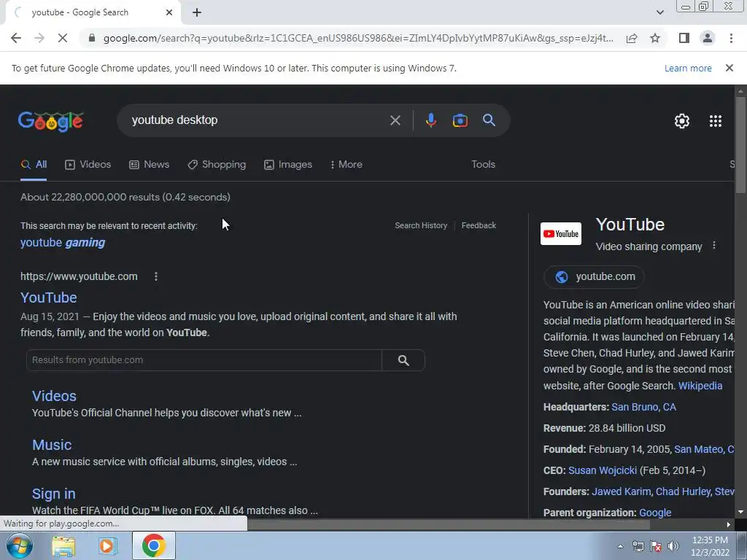Switch to the Images tab
Screen dimensions: 747x560
(x=287, y=164)
